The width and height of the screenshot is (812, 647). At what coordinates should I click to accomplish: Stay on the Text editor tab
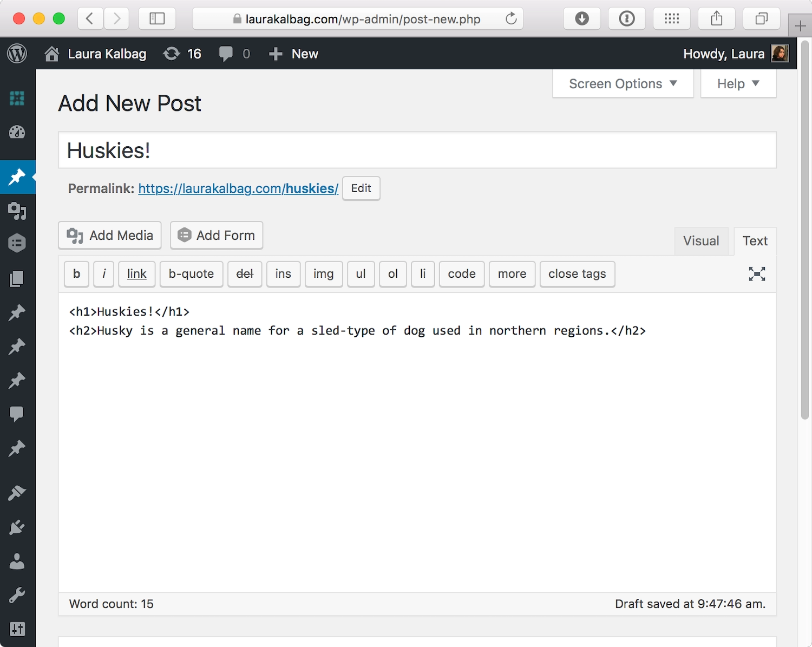click(755, 241)
